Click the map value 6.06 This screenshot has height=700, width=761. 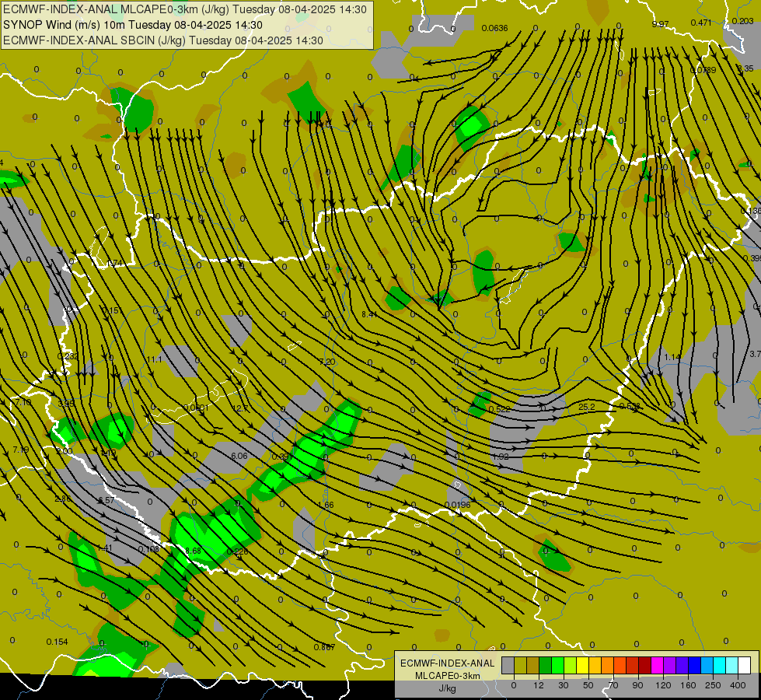(x=239, y=456)
